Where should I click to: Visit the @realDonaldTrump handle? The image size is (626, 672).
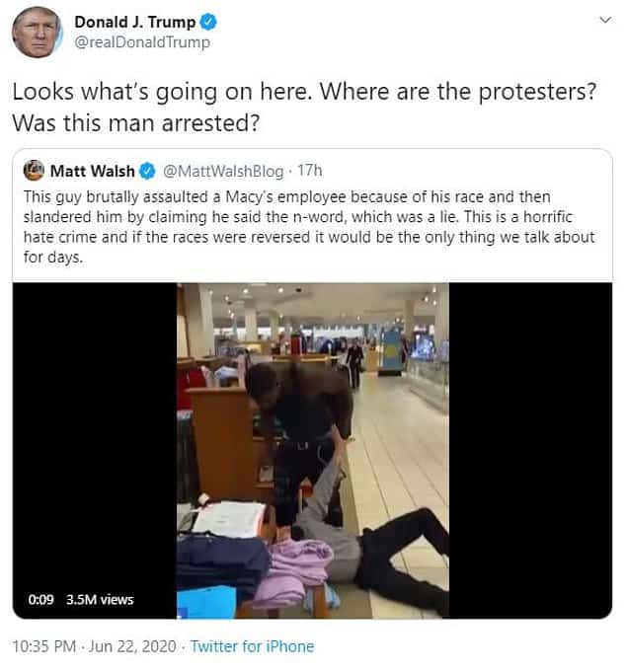(142, 42)
